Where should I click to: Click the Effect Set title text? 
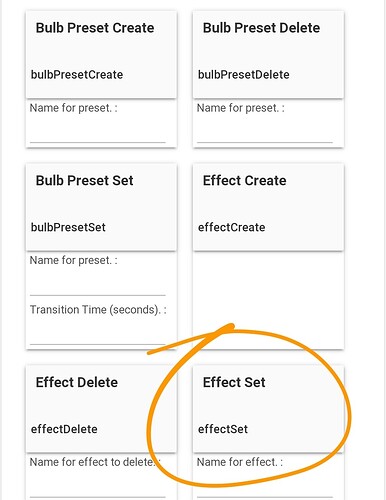[x=234, y=382]
